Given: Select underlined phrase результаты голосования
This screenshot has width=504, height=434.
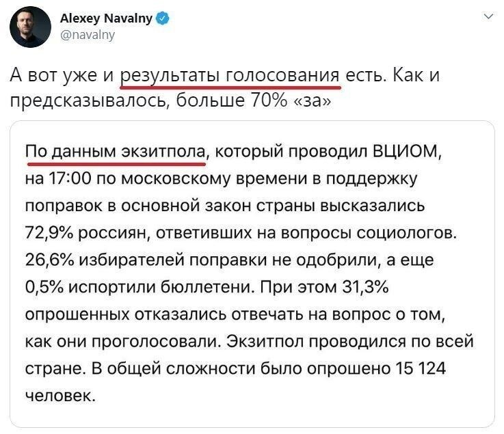Looking at the screenshot, I should tap(230, 76).
